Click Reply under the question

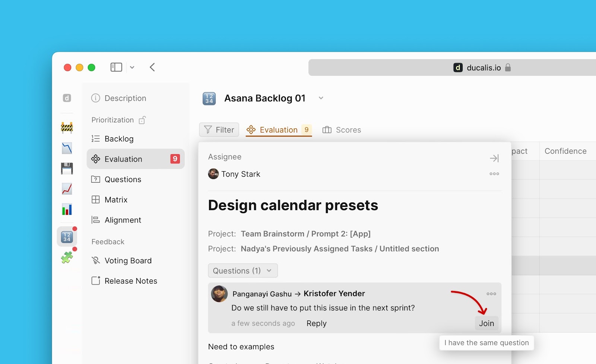(317, 323)
